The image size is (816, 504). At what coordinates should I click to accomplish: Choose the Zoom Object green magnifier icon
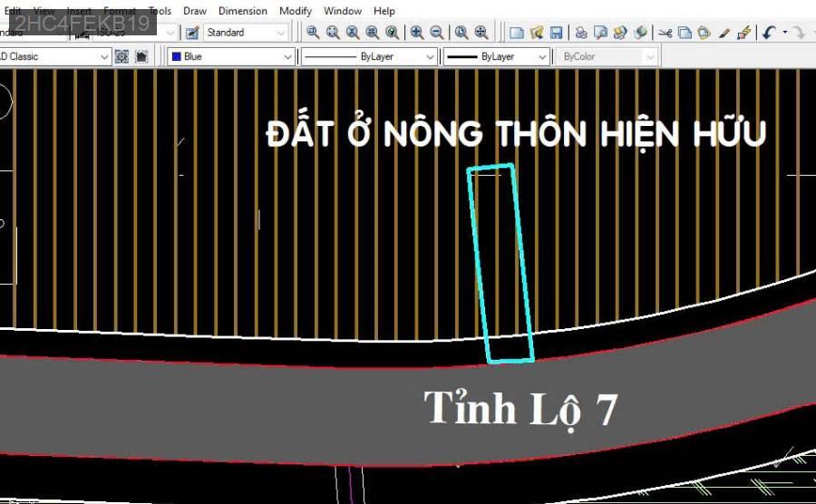pos(392,33)
